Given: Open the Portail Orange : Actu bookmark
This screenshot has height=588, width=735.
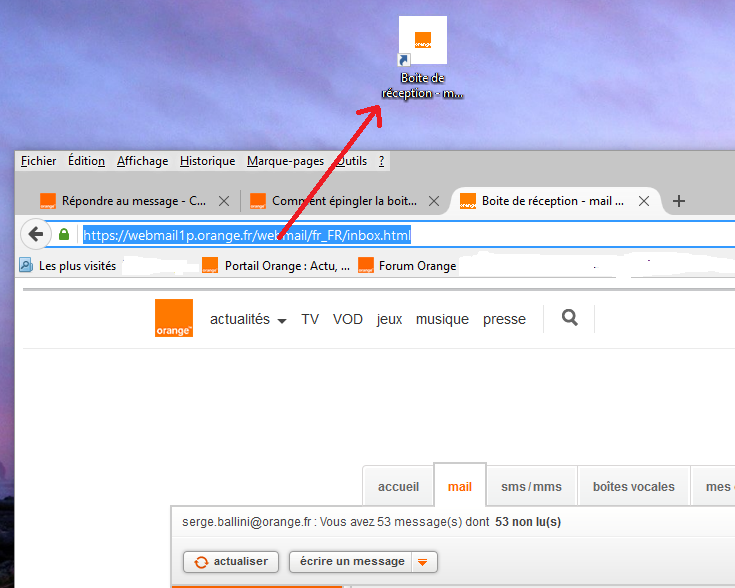Looking at the screenshot, I should click(276, 266).
